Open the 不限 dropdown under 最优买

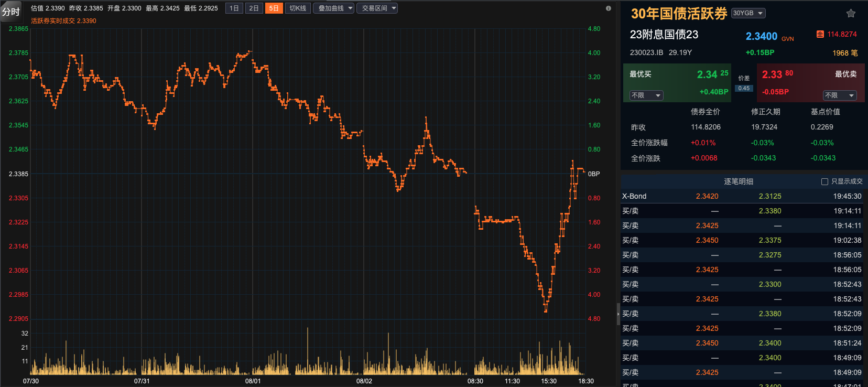[x=646, y=95]
